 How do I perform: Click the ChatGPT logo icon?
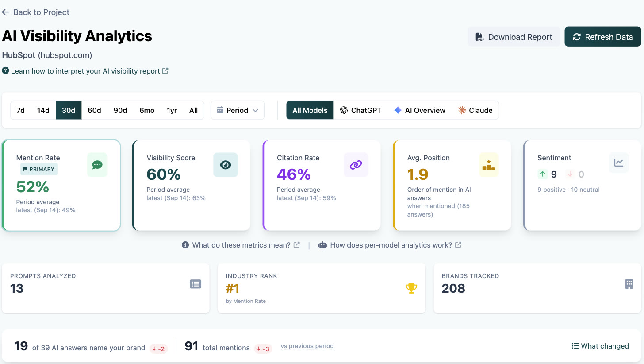coord(344,110)
